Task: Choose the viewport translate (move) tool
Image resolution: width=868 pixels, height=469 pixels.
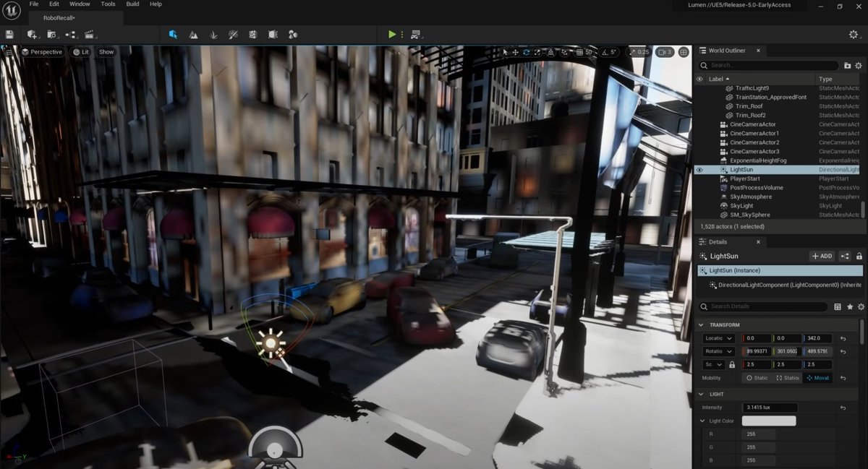Action: pos(515,52)
